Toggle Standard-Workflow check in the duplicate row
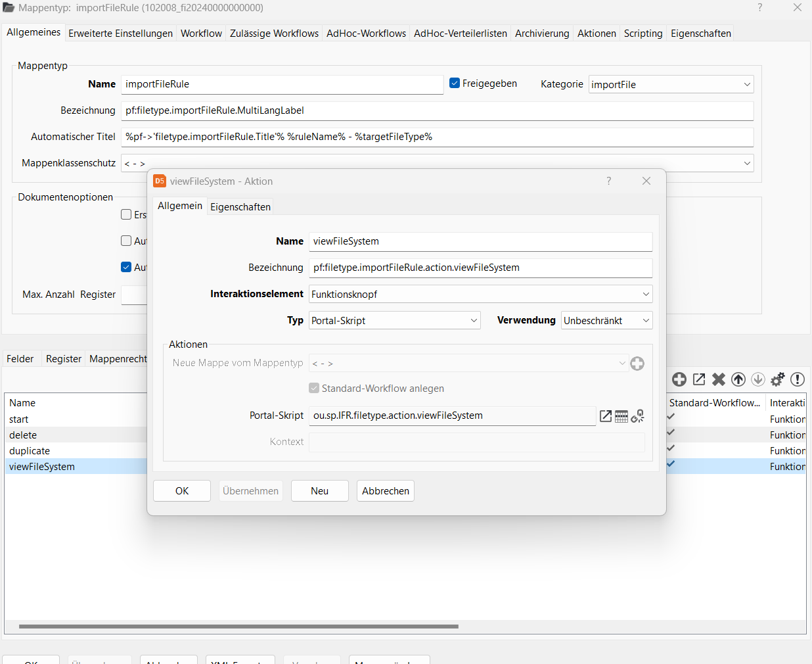Image resolution: width=812 pixels, height=664 pixels. 671,448
